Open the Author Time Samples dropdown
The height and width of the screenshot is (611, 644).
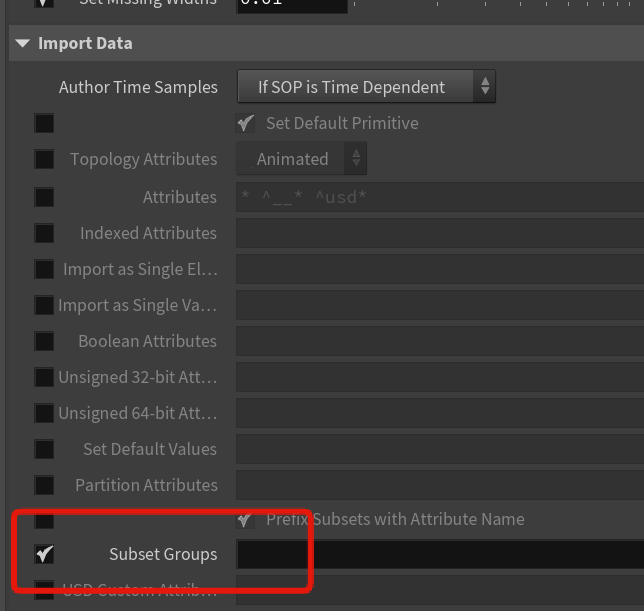coord(366,87)
